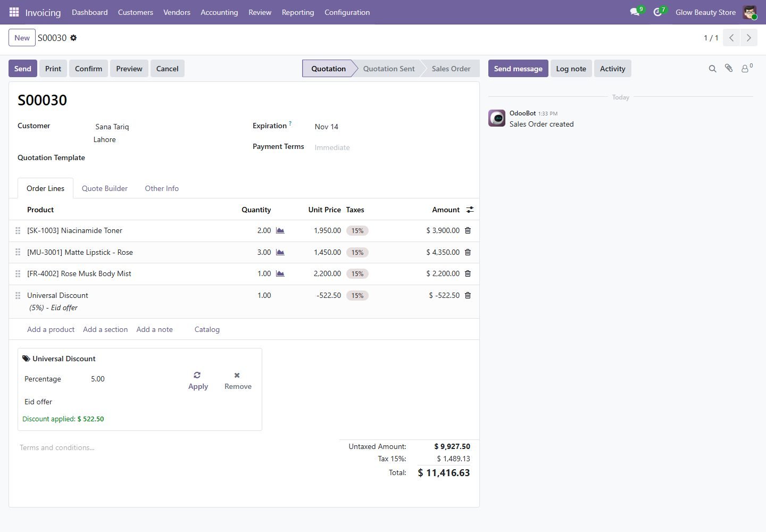
Task: Delete the Rose Musk Body Mist line
Action: tap(468, 273)
